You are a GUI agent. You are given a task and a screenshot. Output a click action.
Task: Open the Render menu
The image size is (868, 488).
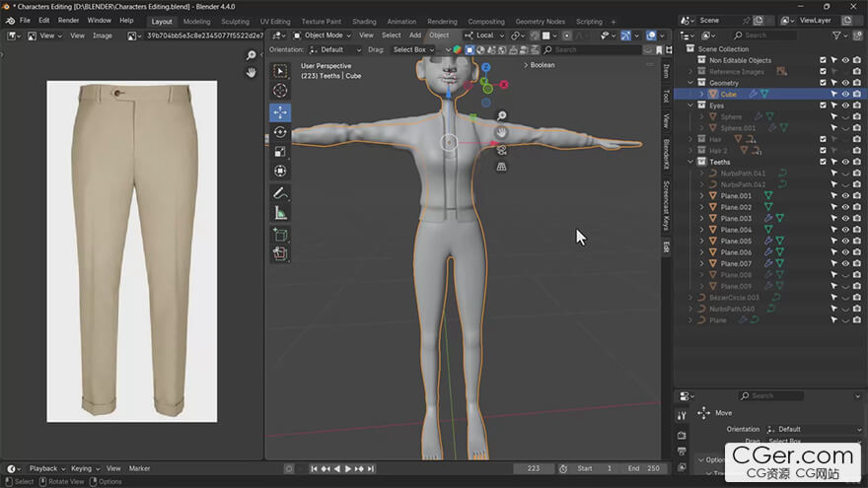(68, 20)
